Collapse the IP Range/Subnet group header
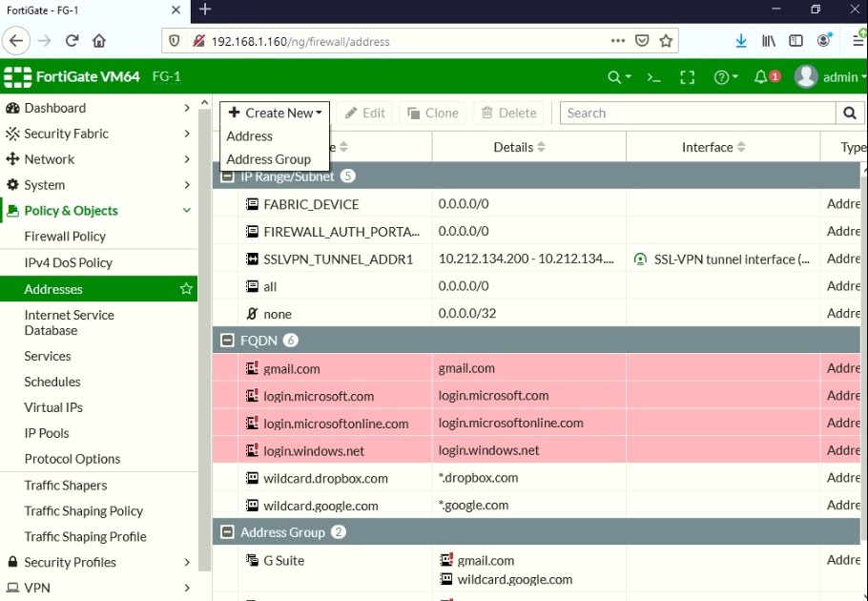The height and width of the screenshot is (601, 868). tap(226, 176)
